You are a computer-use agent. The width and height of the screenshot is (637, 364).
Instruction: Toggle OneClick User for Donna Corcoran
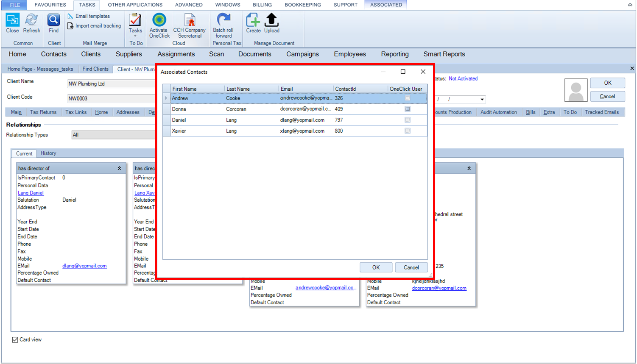click(408, 109)
